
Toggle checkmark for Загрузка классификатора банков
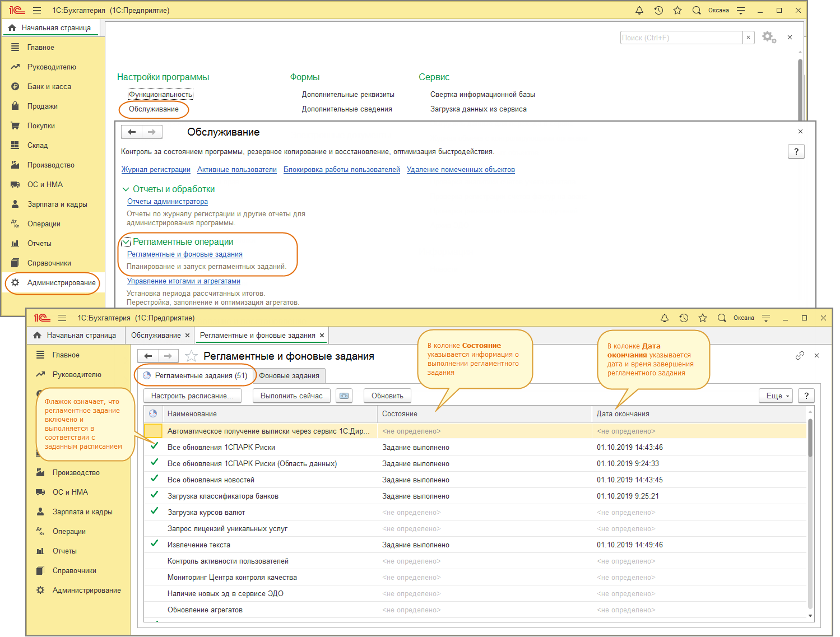[154, 495]
